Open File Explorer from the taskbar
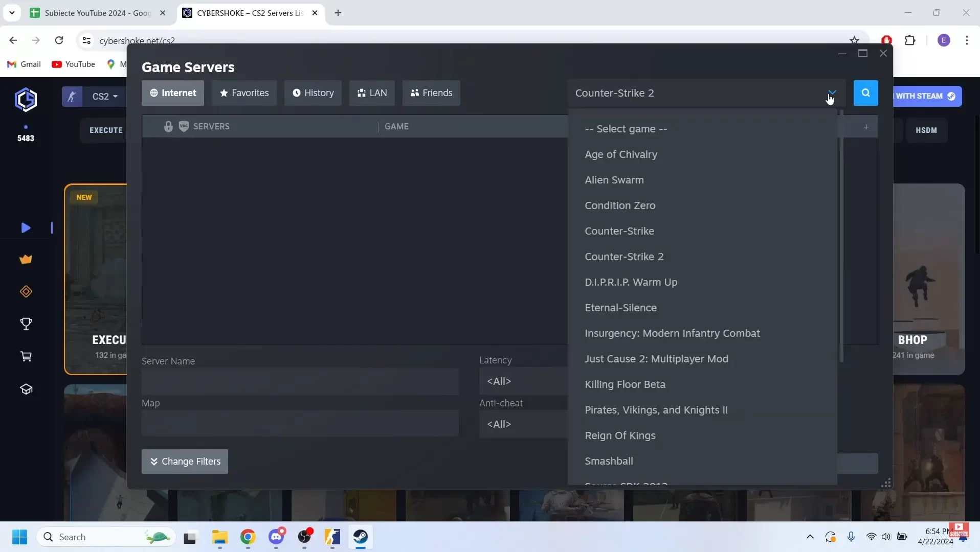The image size is (980, 552). pyautogui.click(x=220, y=537)
